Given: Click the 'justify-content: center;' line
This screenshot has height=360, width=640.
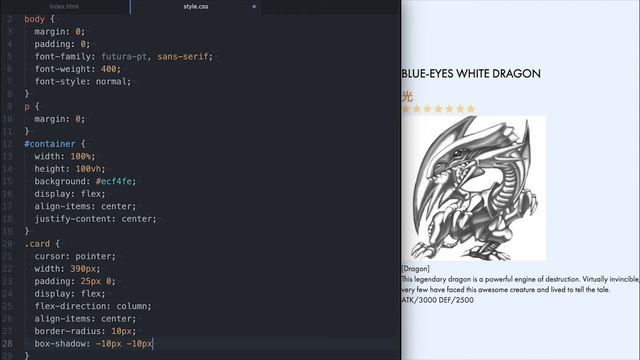Looking at the screenshot, I should click(x=96, y=219).
